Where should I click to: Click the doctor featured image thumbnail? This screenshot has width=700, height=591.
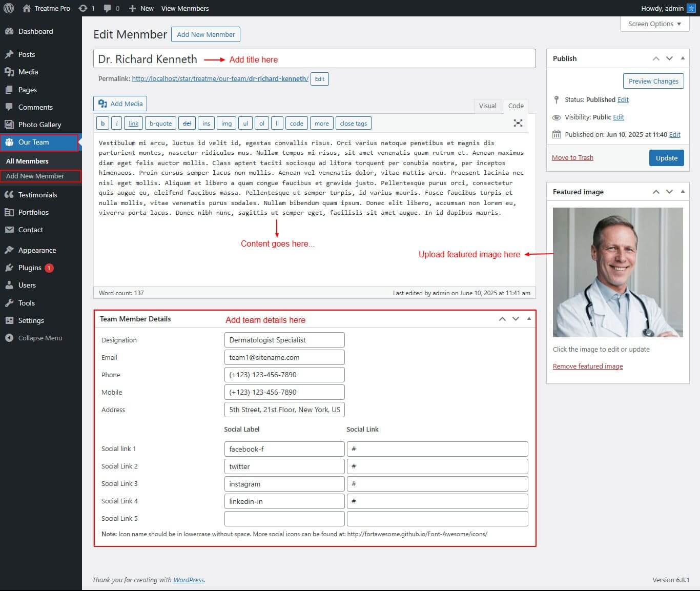[617, 272]
